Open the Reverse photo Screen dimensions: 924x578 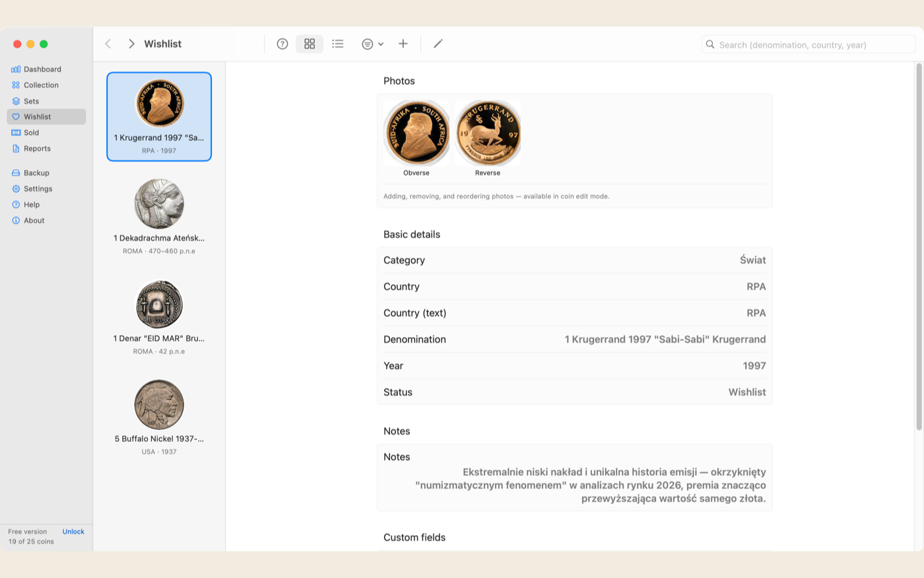(488, 133)
